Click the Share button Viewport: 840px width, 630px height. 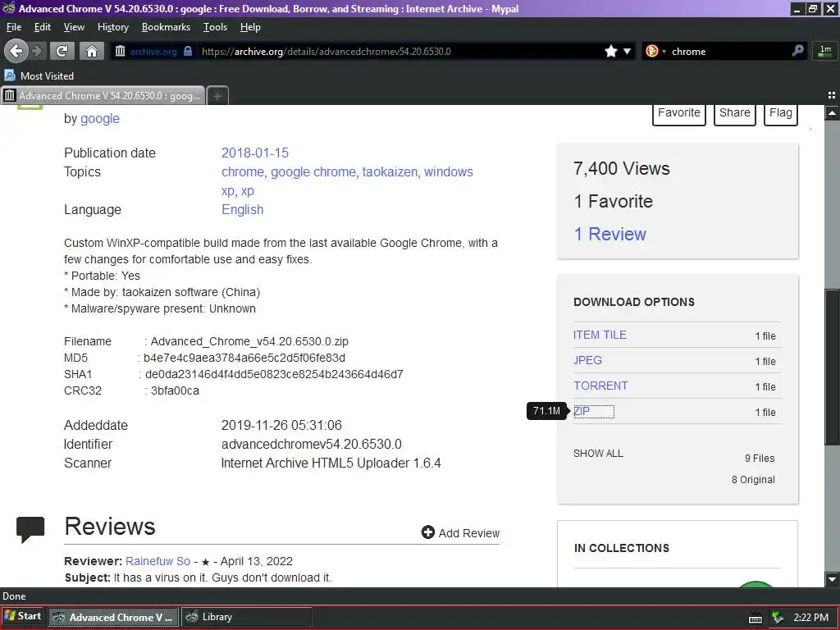pos(734,113)
